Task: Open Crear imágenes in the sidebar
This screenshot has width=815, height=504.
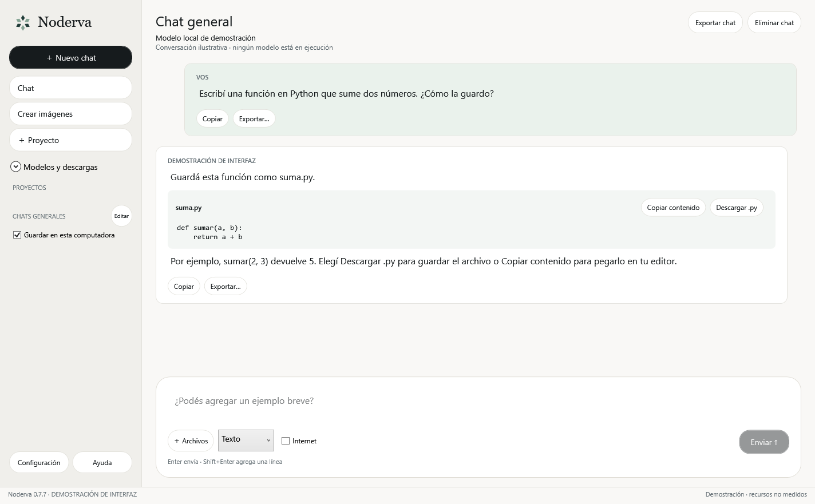Action: pos(70,114)
